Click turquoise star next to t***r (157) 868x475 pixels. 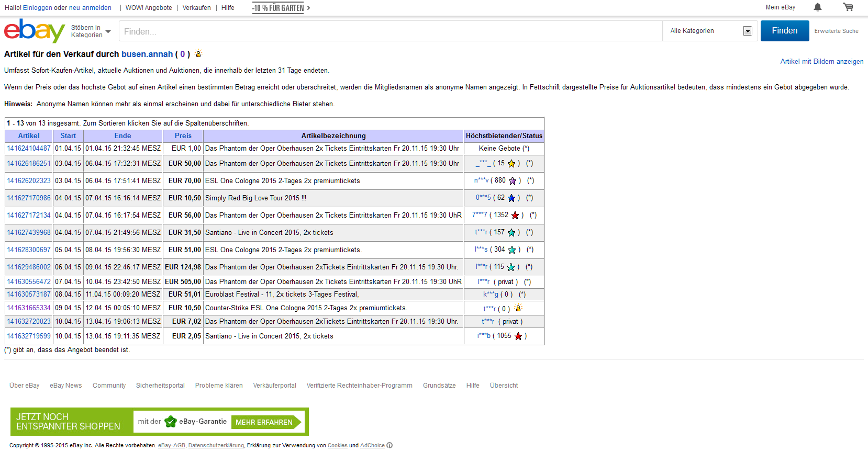click(511, 233)
